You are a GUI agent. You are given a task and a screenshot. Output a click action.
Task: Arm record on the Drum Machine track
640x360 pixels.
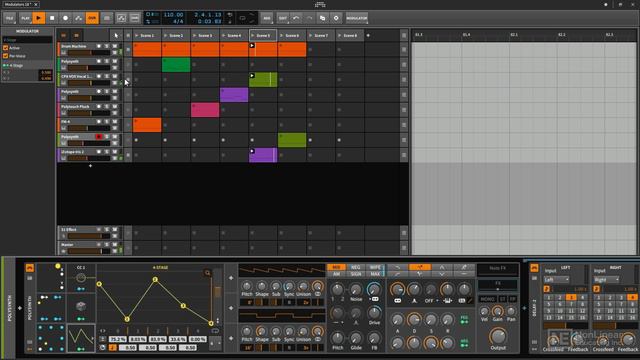click(x=99, y=46)
